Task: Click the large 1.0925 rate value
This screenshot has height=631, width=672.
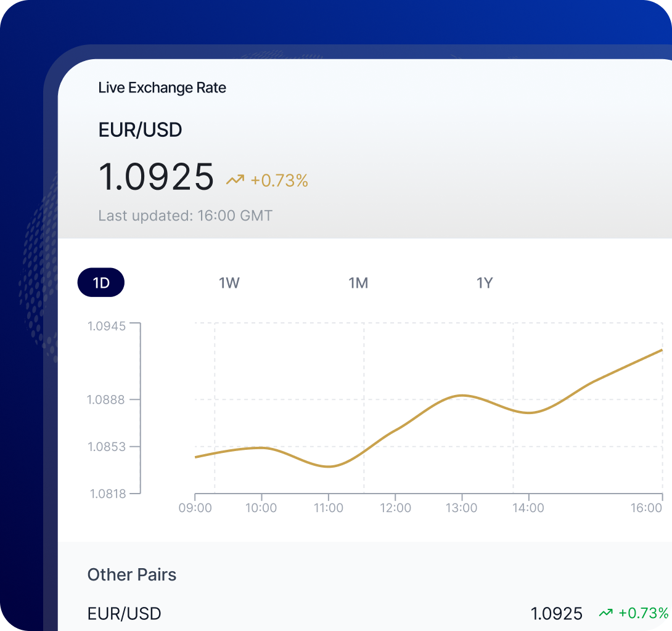Action: [156, 177]
